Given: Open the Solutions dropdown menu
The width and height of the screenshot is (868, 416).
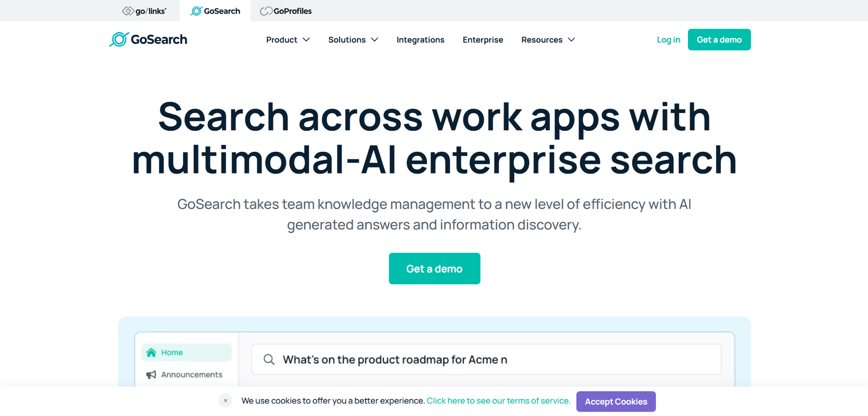Looking at the screenshot, I should (x=353, y=40).
